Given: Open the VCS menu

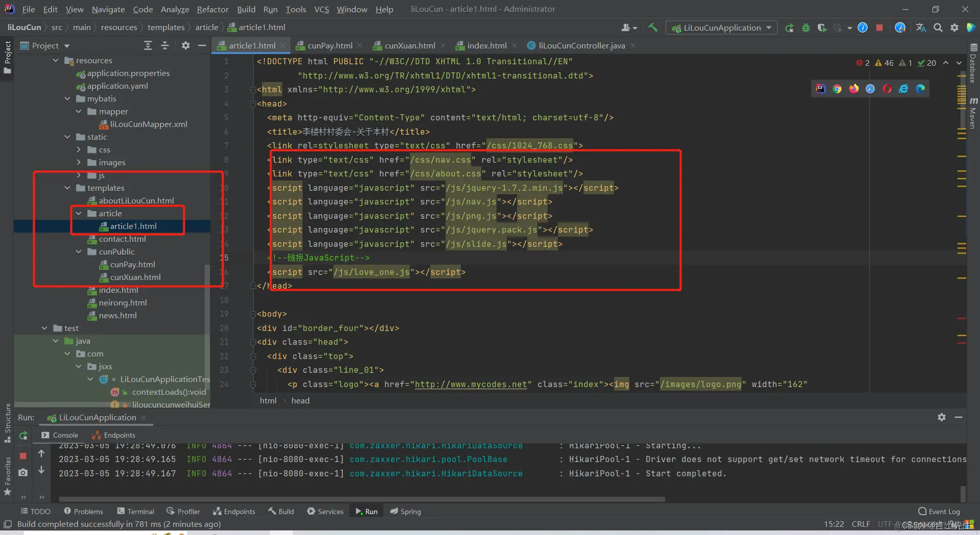Looking at the screenshot, I should tap(322, 9).
